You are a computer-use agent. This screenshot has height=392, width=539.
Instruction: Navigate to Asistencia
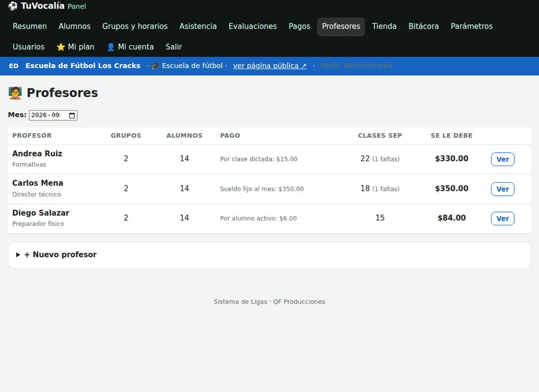tap(198, 26)
